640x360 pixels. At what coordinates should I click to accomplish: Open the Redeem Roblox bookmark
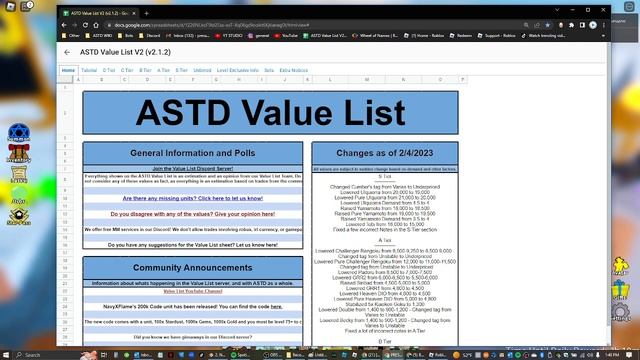pos(460,36)
